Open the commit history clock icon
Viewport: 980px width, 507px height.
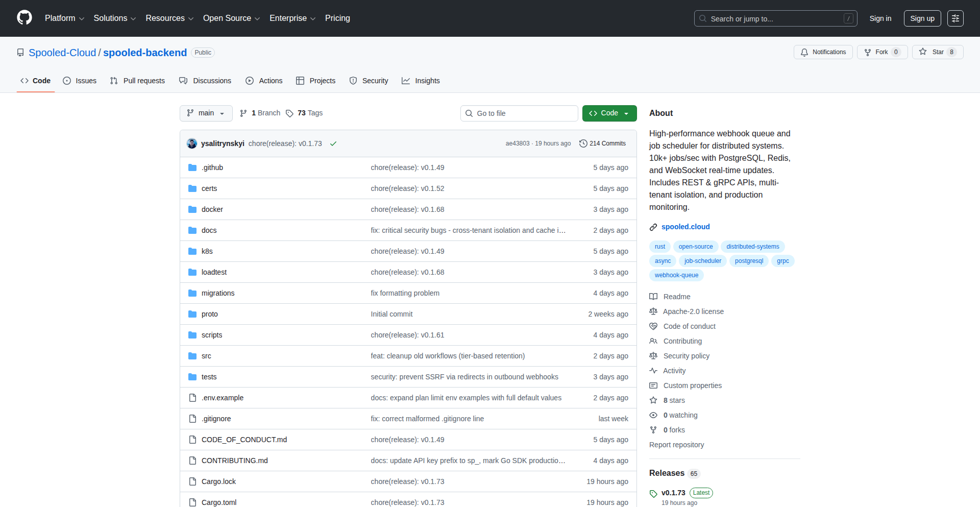pyautogui.click(x=583, y=143)
